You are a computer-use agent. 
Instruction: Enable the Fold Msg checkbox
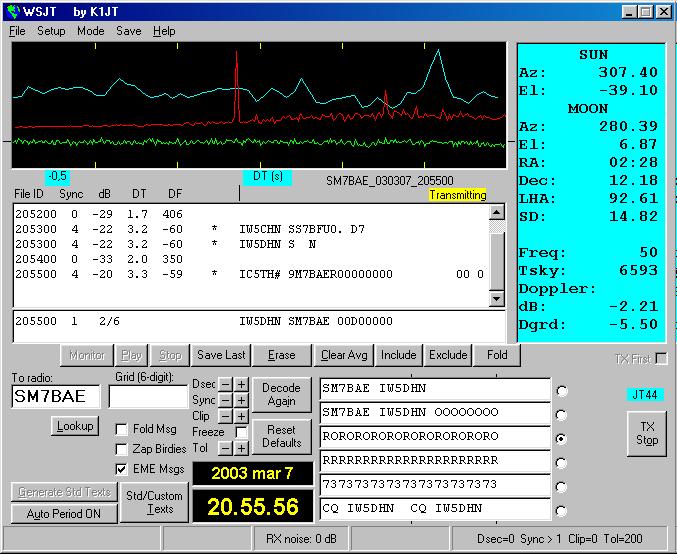(x=121, y=429)
